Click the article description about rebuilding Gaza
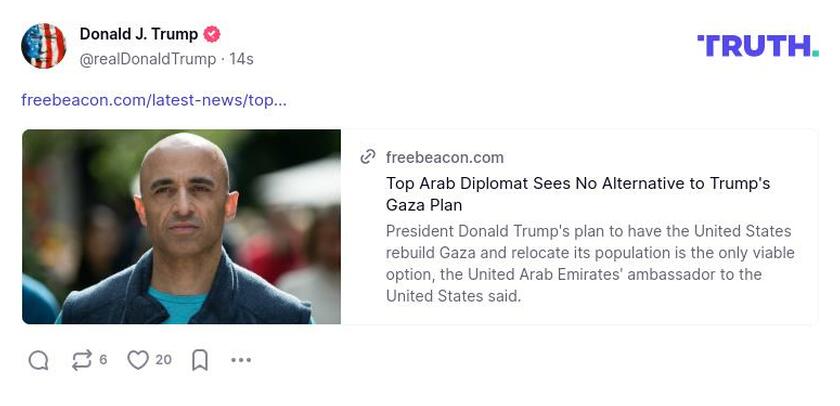Viewport: 840px width, 406px height. click(590, 264)
